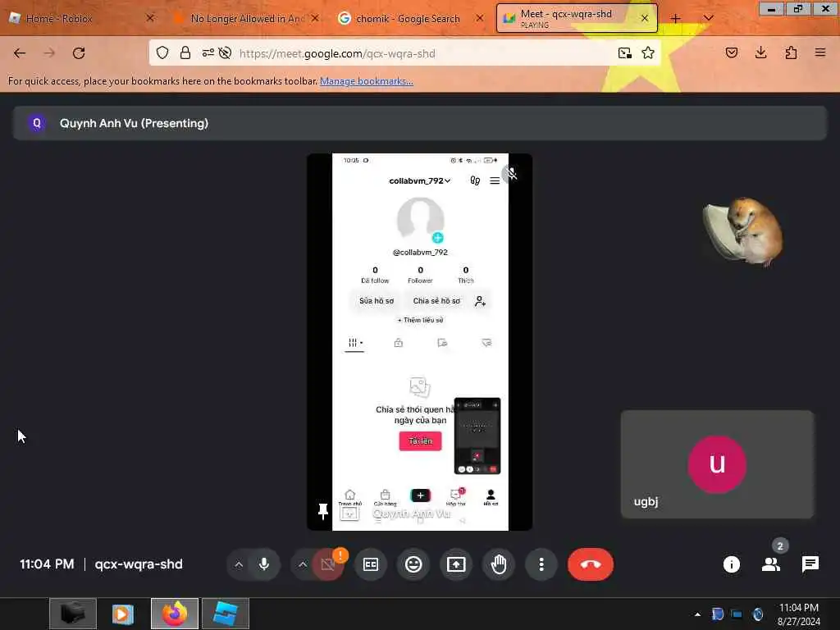Click the Quynh Anh Vu (Presenting) banner
840x630 pixels.
tap(419, 123)
